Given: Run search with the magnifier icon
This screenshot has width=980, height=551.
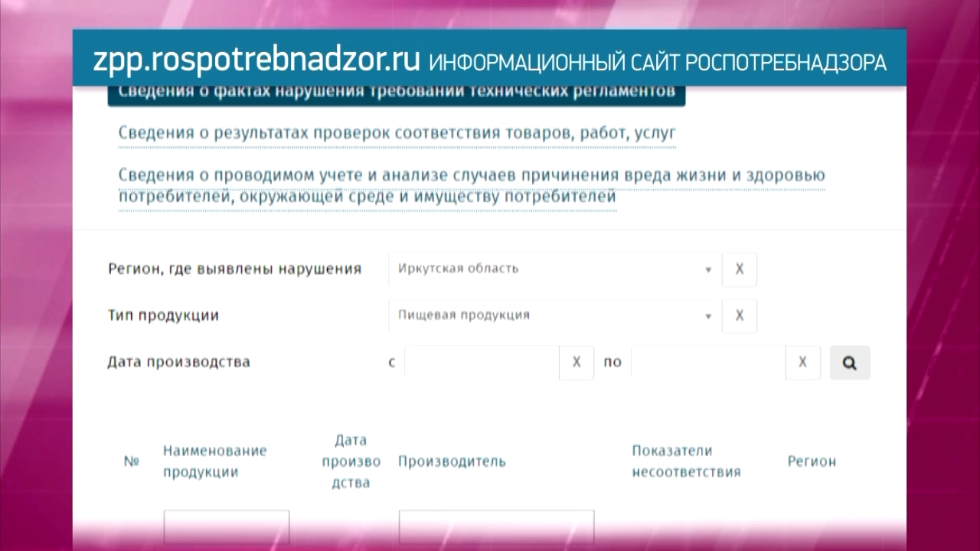Looking at the screenshot, I should [x=850, y=363].
